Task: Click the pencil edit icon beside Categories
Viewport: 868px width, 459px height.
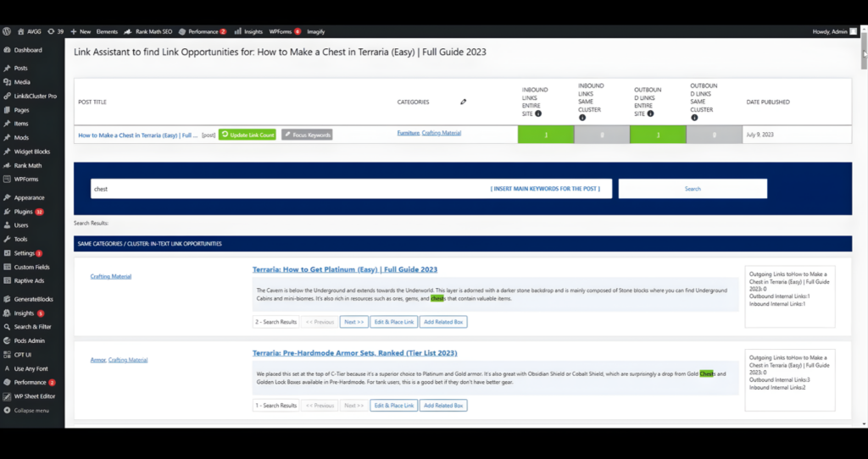Action: tap(463, 102)
